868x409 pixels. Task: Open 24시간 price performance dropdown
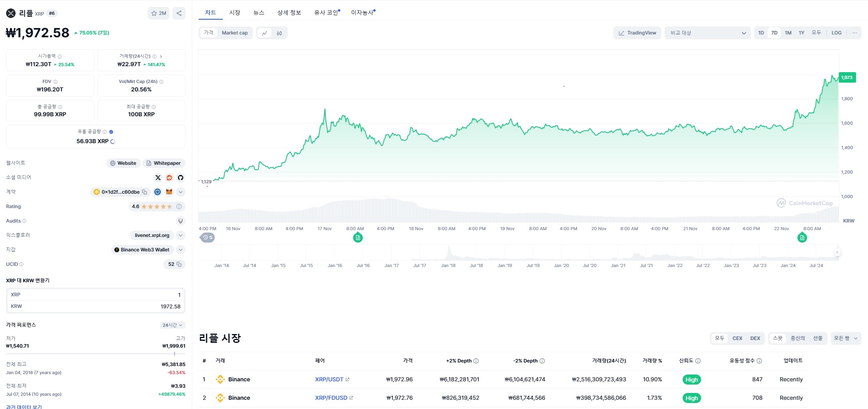click(x=173, y=325)
